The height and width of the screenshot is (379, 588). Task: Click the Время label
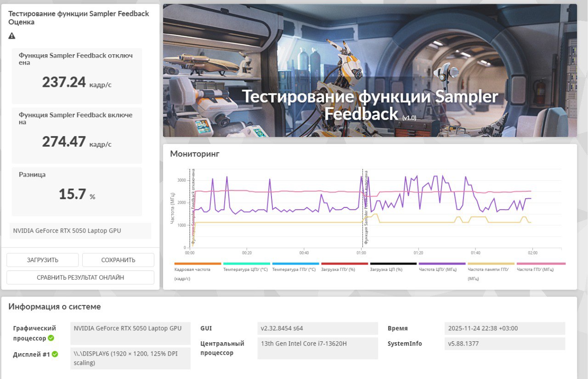(398, 328)
